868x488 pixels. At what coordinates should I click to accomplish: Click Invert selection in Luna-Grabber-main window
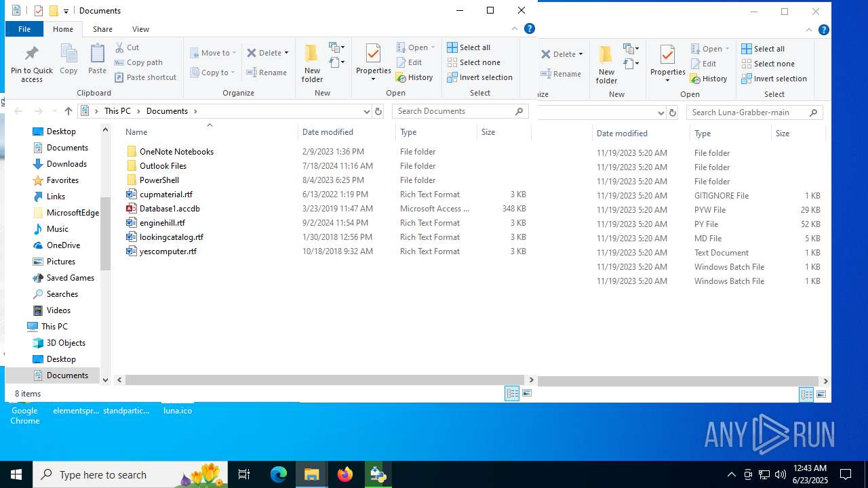coord(774,79)
